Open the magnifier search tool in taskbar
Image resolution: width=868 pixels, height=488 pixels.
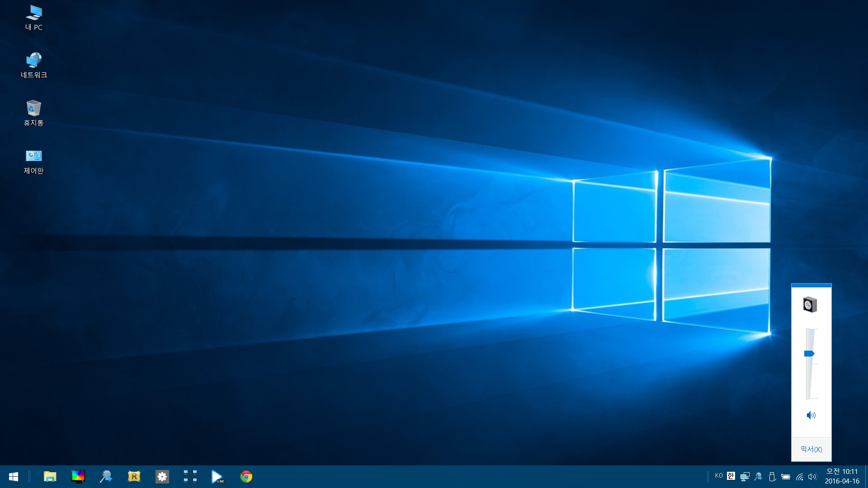[106, 477]
